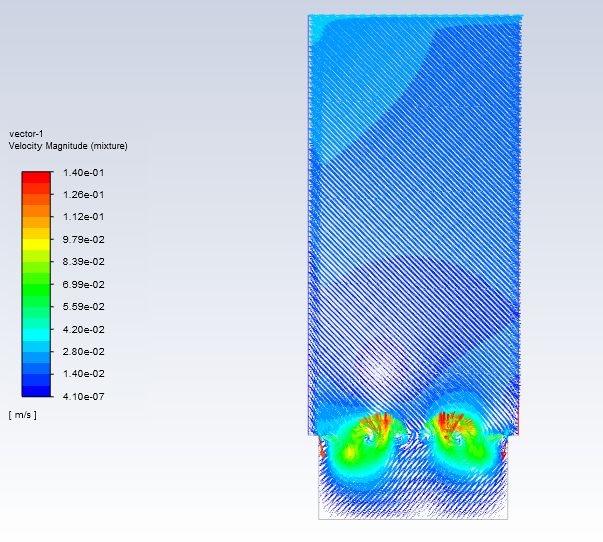Select the 1.40e-01 legend value
Viewport: 603px width, 542px height.
tap(83, 173)
